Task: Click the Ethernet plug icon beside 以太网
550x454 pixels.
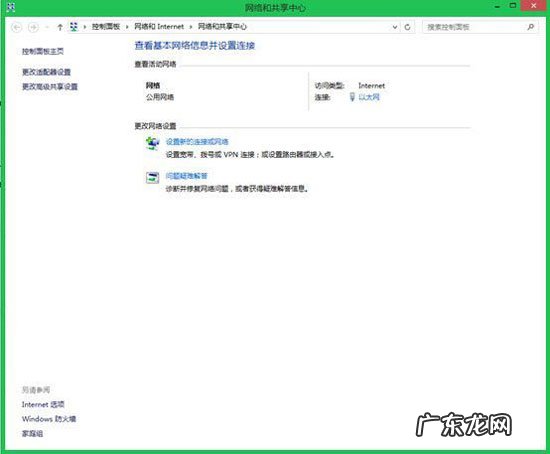Action: (x=352, y=97)
